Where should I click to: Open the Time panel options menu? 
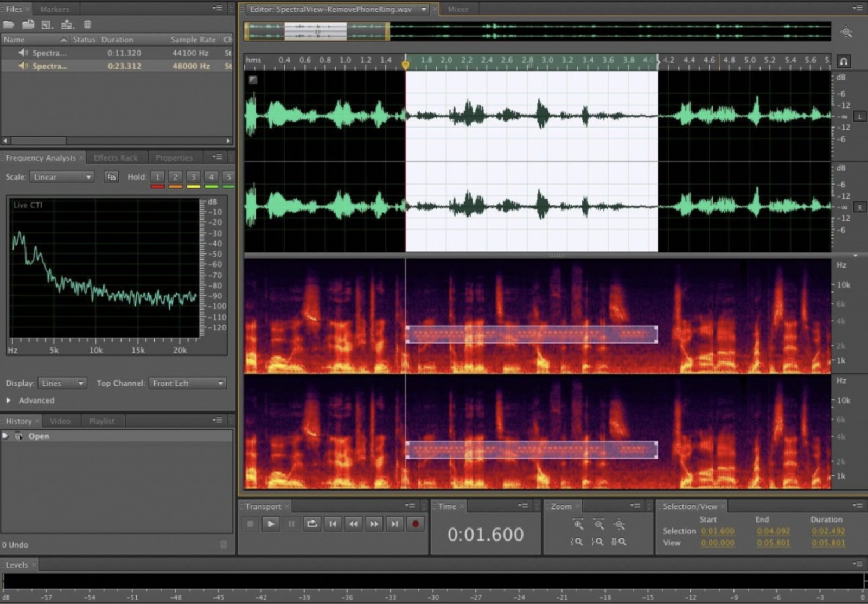pyautogui.click(x=523, y=506)
